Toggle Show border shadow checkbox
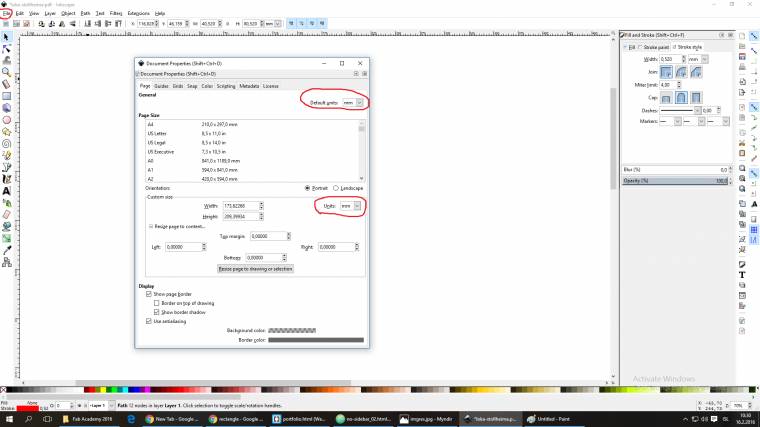760x427 pixels. 157,312
